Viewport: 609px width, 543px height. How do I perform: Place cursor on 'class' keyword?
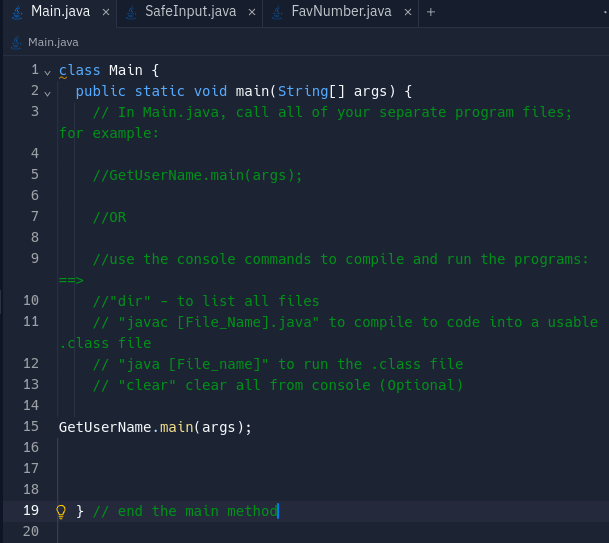[x=80, y=70]
